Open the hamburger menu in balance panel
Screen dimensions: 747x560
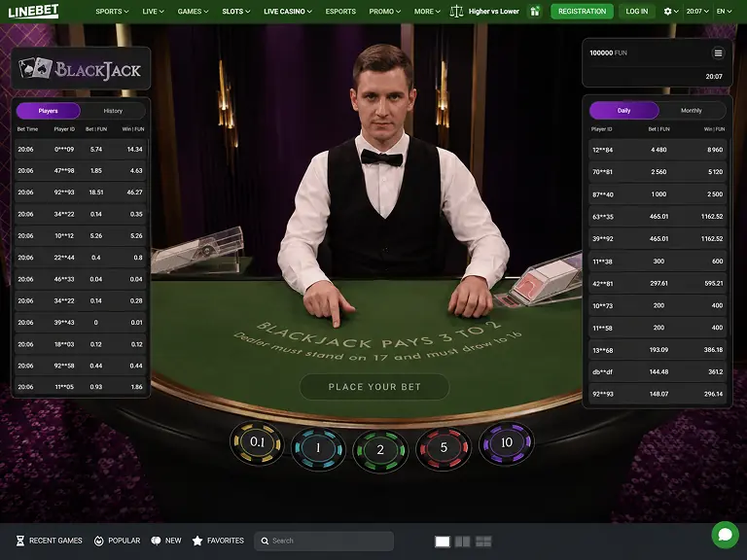pyautogui.click(x=718, y=52)
